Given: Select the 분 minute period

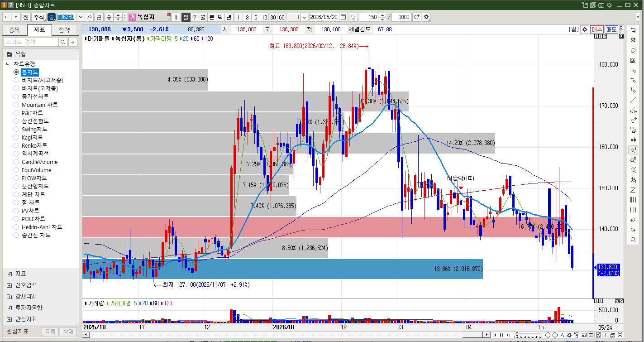Looking at the screenshot, I should click(212, 17).
